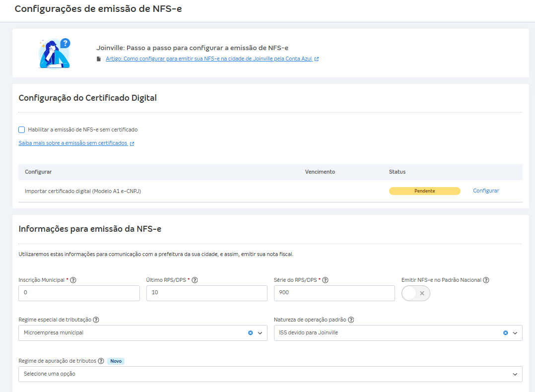
Task: Click 'Informações para emissão da NFS-e' heading
Action: click(x=90, y=229)
